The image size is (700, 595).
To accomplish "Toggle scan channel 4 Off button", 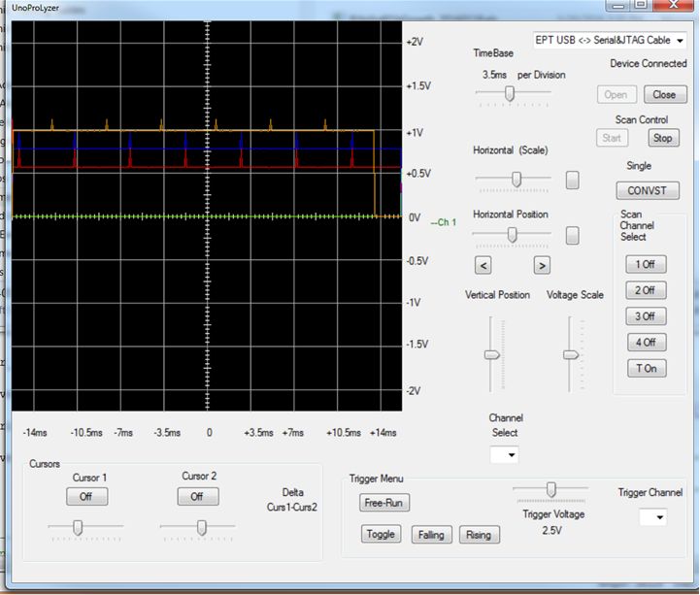I will point(647,343).
